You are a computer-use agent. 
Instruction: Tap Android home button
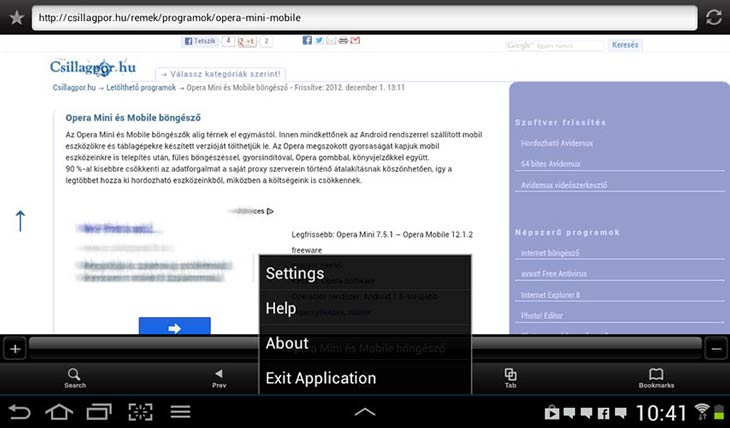59,412
